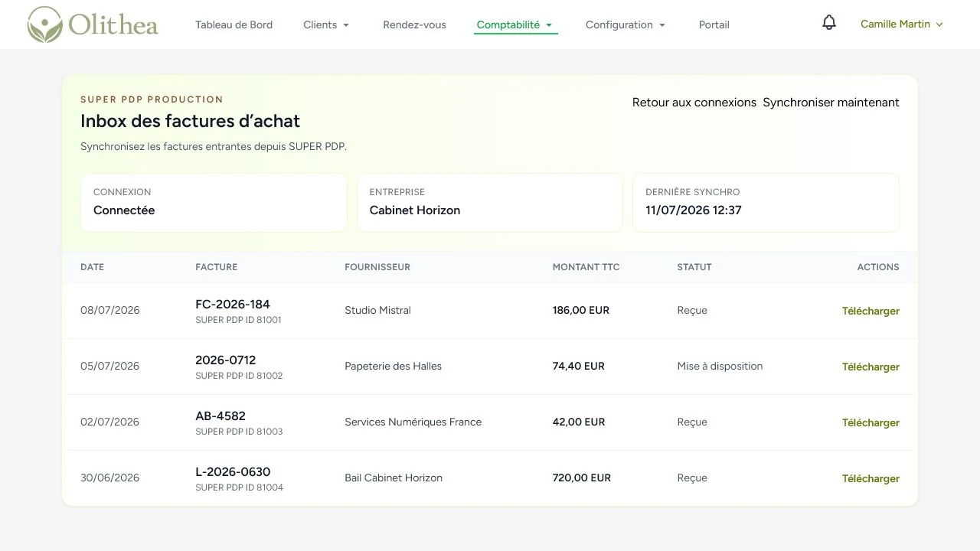Download invoice FC-2026-184 via Télécharger

[x=871, y=311]
